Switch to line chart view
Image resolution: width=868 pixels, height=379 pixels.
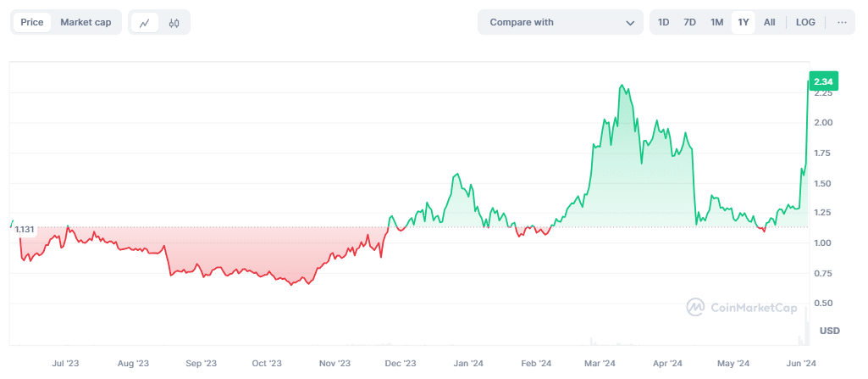coord(145,23)
